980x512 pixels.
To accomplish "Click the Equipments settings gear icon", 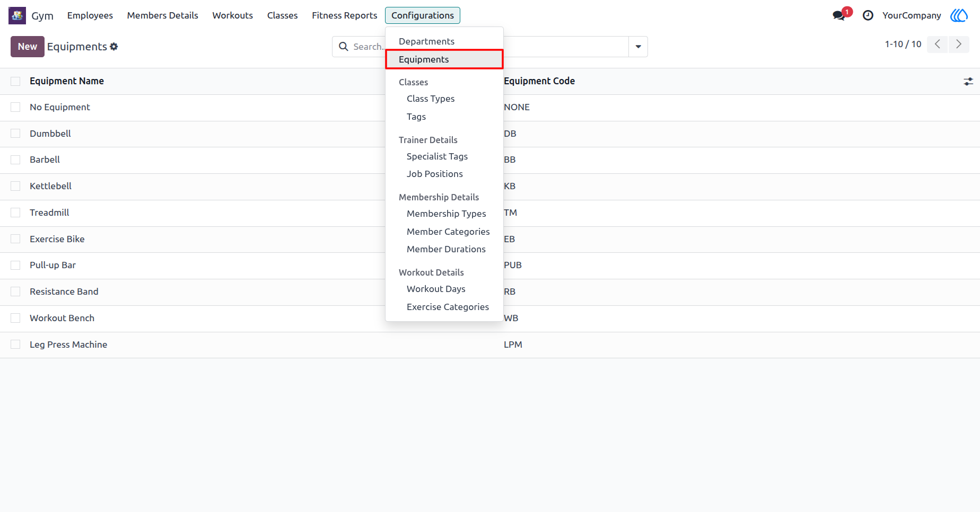I will point(114,47).
